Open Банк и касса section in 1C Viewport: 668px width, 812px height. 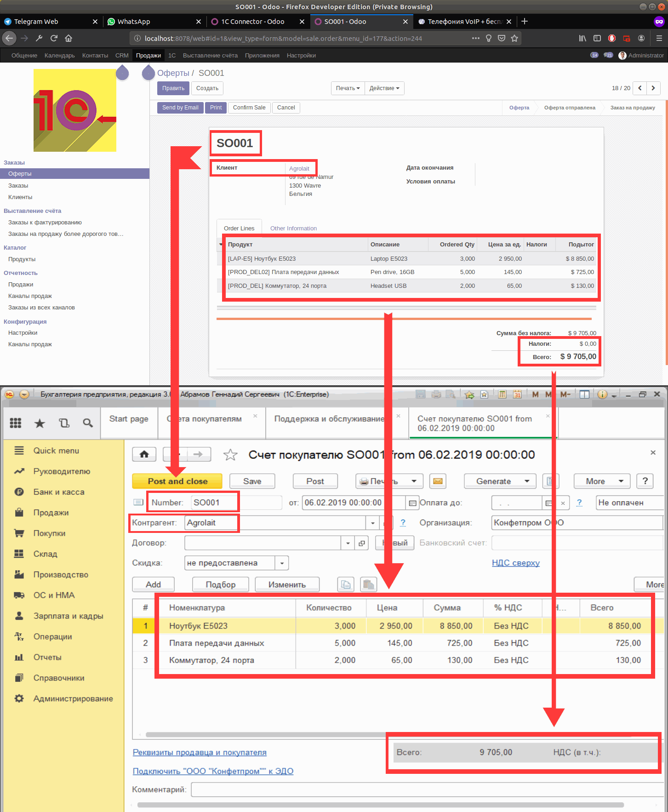(x=59, y=492)
